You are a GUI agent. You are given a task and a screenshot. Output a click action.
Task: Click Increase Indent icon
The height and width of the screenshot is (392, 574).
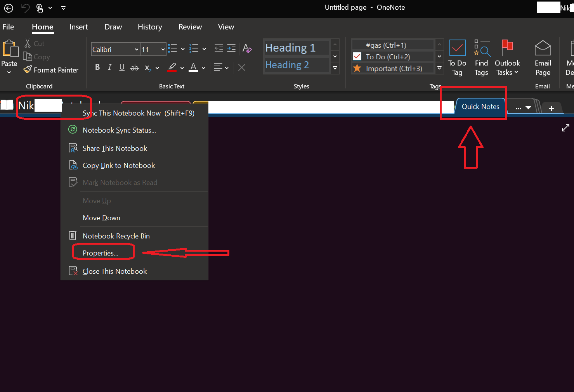[x=231, y=48]
